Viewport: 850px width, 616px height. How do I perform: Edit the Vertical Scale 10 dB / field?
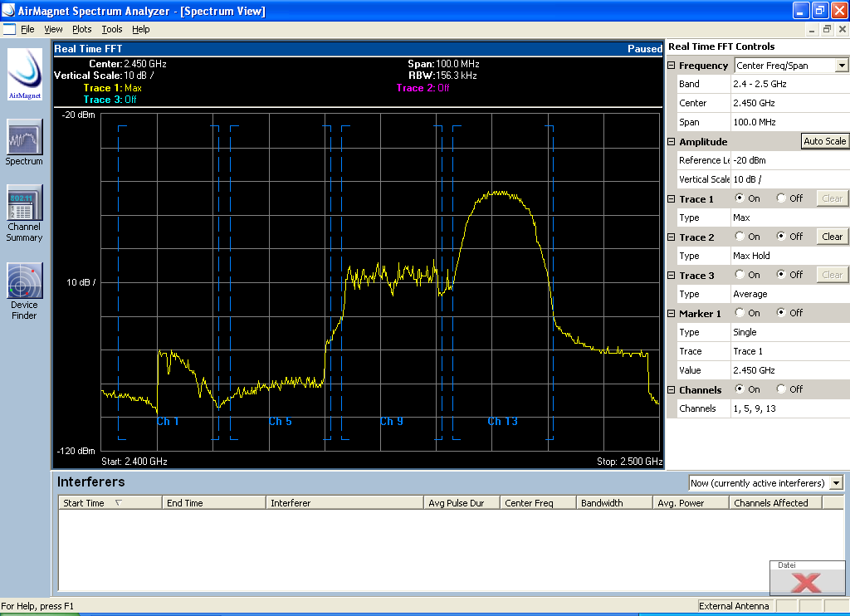pyautogui.click(x=790, y=179)
